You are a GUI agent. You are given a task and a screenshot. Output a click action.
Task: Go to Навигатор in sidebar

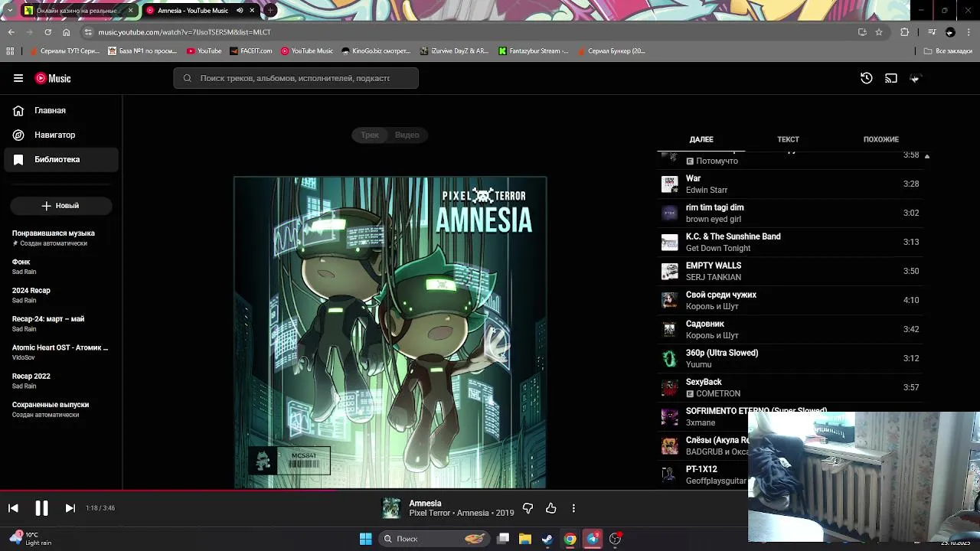pyautogui.click(x=61, y=135)
